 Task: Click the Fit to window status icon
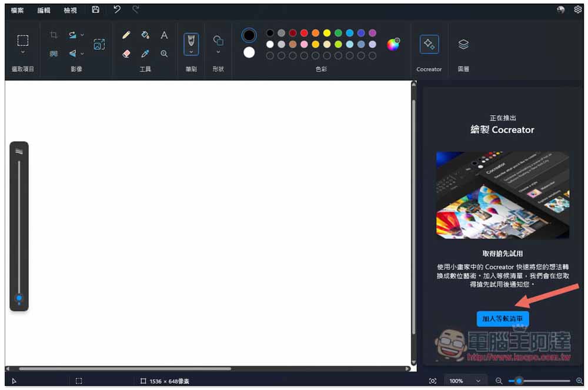pos(432,381)
